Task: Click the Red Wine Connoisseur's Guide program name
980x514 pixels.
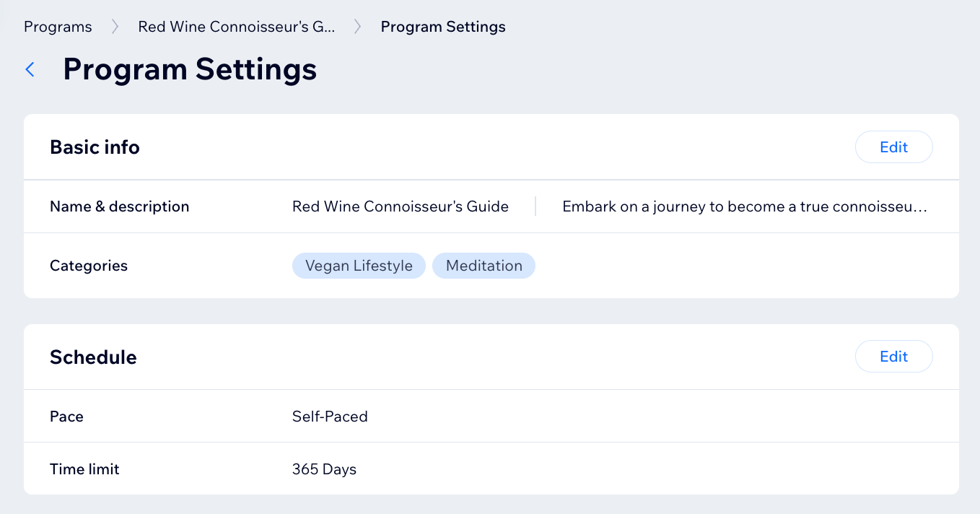Action: tap(401, 206)
